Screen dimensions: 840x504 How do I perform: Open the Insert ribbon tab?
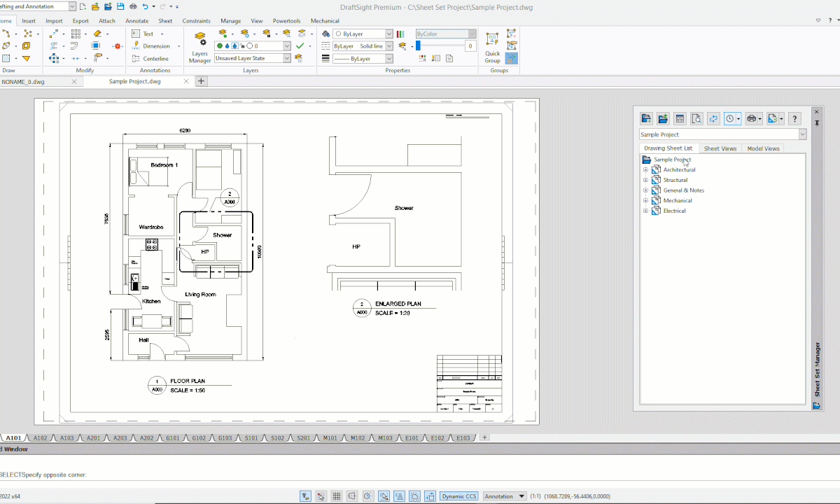(29, 21)
